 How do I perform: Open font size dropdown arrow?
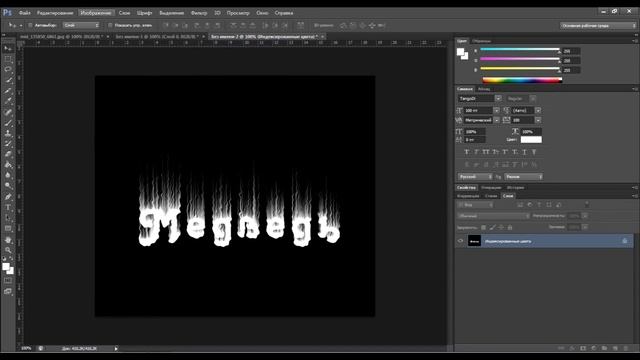(x=496, y=110)
